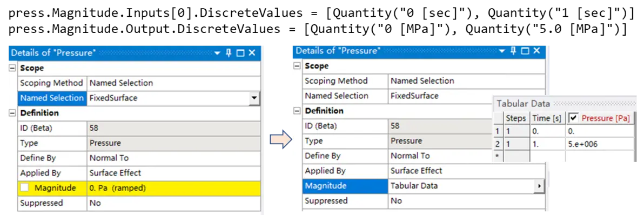The height and width of the screenshot is (215, 644).
Task: Close the left Details of Pressure panel
Action: [x=252, y=53]
